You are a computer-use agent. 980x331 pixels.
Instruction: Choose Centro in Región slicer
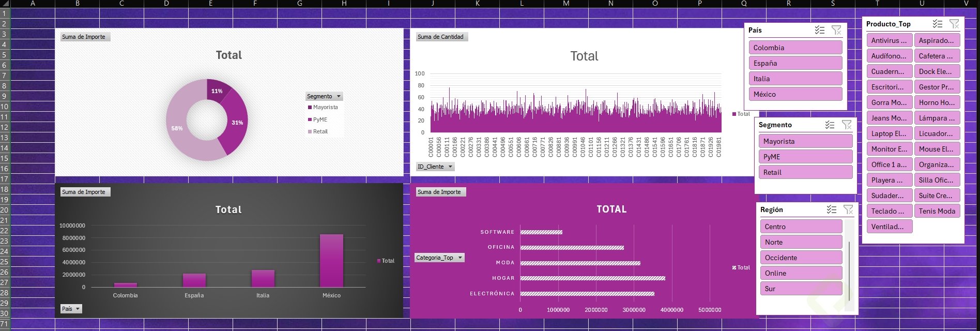(x=801, y=227)
